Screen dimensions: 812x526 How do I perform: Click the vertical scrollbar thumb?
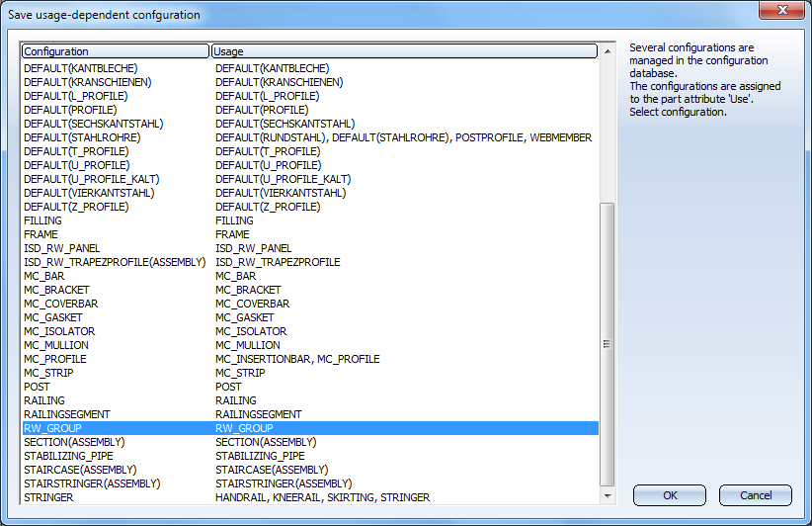tap(608, 344)
